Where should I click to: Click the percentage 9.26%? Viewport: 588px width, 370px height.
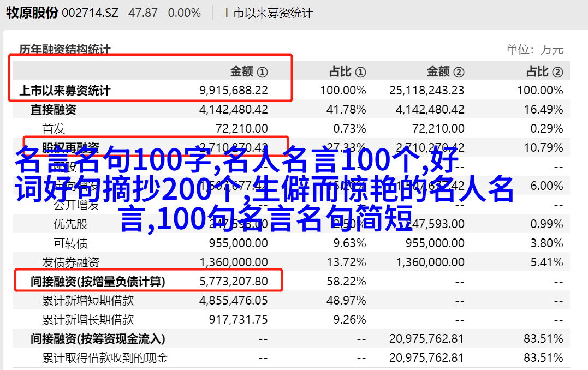(x=349, y=320)
